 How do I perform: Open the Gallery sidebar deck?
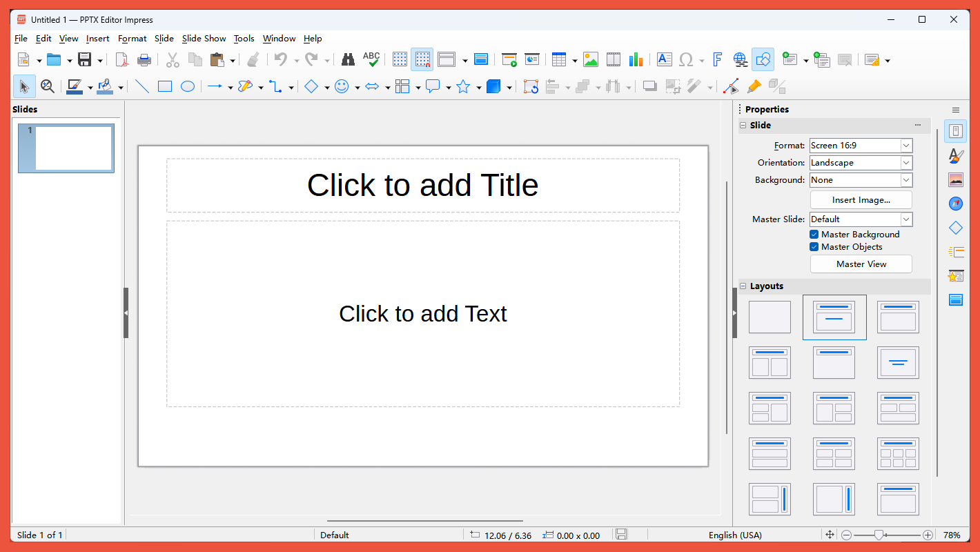tap(956, 179)
